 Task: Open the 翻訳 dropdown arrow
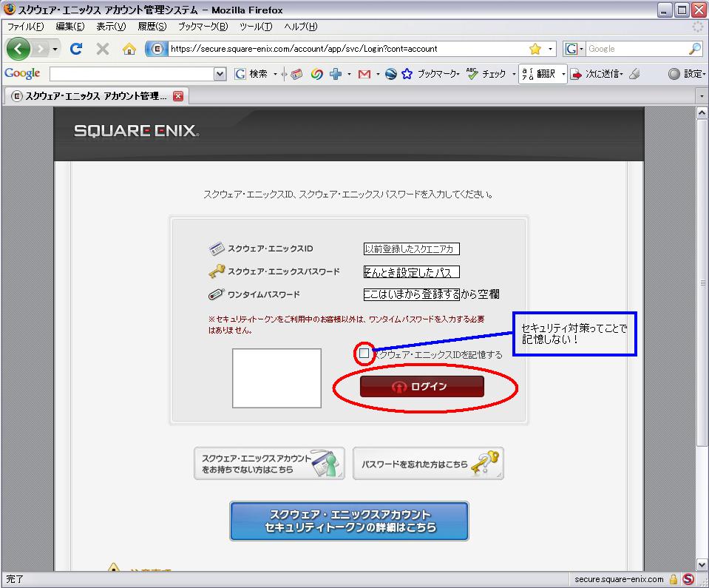(563, 74)
